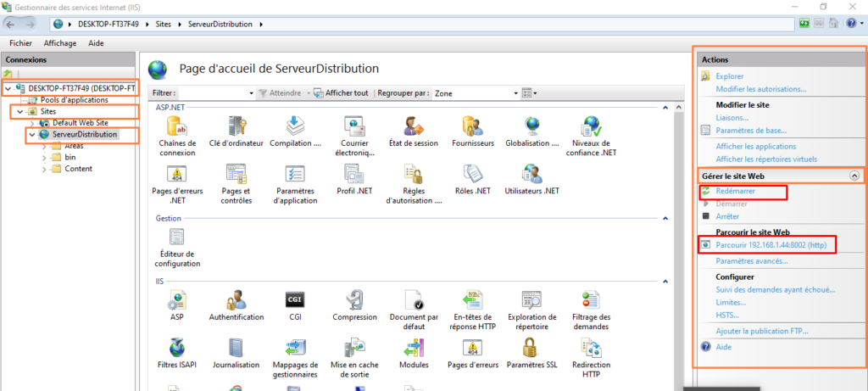Open the Fournisseurs icon
868x391 pixels.
(472, 126)
